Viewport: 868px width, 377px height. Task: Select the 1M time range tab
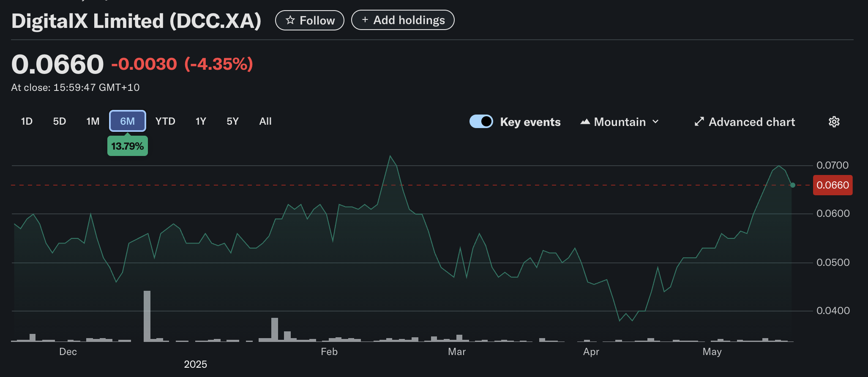pyautogui.click(x=93, y=121)
